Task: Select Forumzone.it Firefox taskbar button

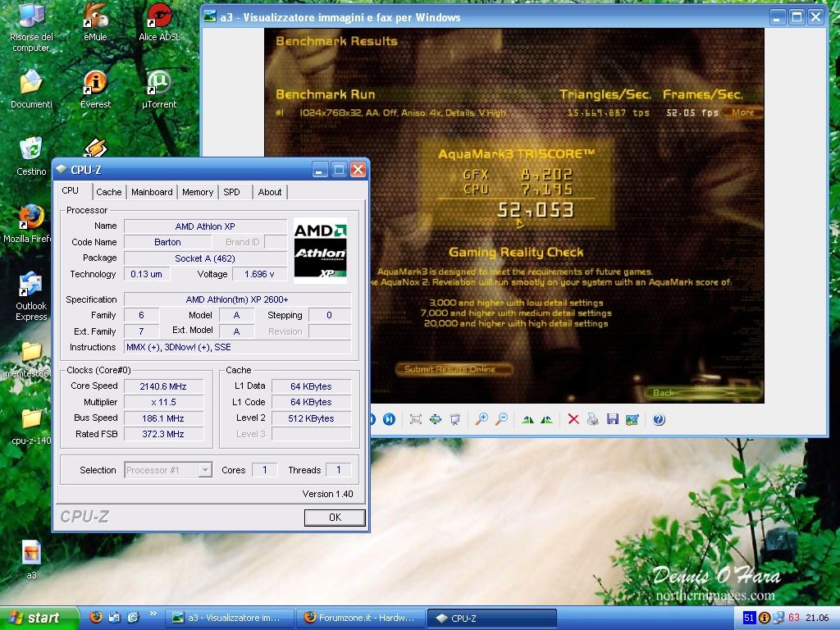Action: (x=361, y=618)
